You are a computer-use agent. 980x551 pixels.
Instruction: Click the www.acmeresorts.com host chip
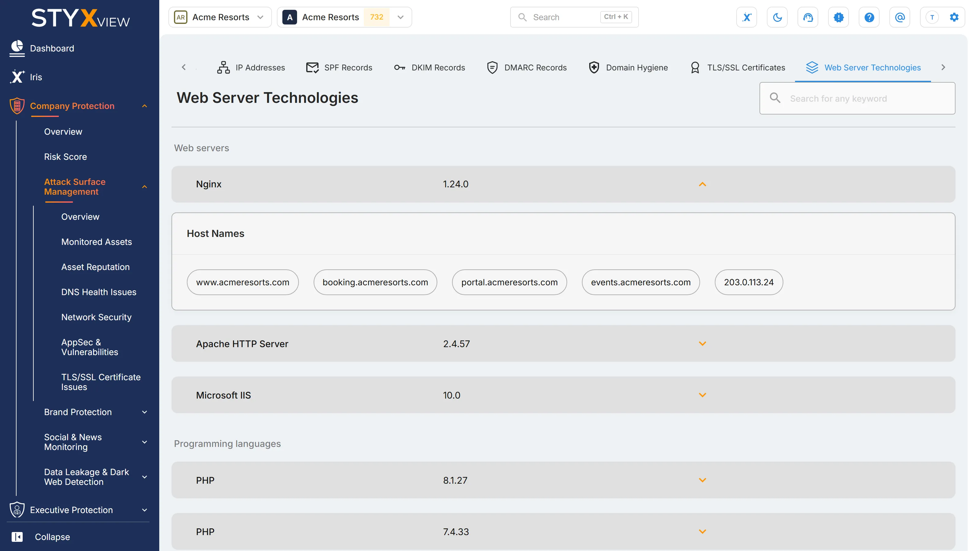click(242, 282)
